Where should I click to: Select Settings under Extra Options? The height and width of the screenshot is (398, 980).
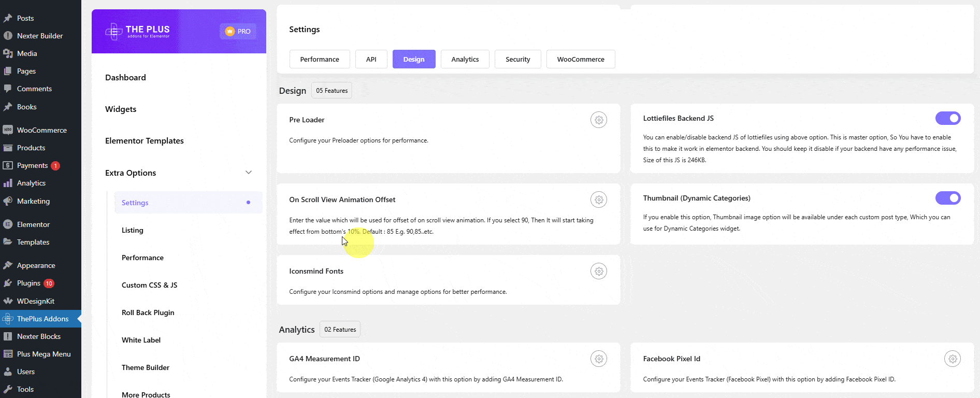pyautogui.click(x=189, y=203)
